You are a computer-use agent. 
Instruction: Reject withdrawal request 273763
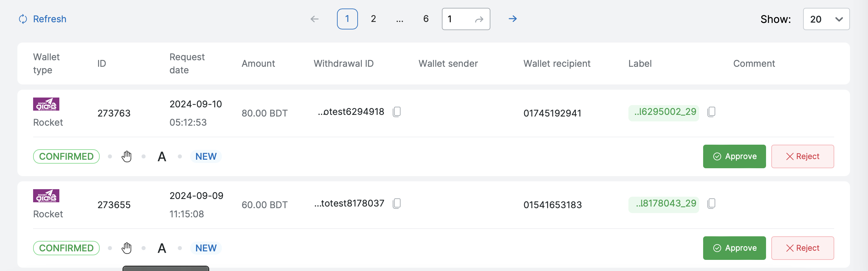coord(802,156)
